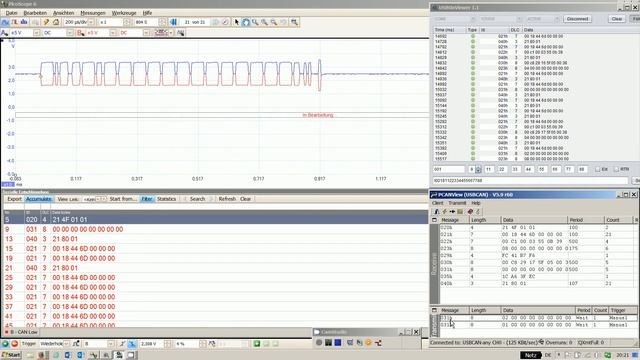Open the Werkzeuge menu
640x360 pixels.
tap(124, 13)
